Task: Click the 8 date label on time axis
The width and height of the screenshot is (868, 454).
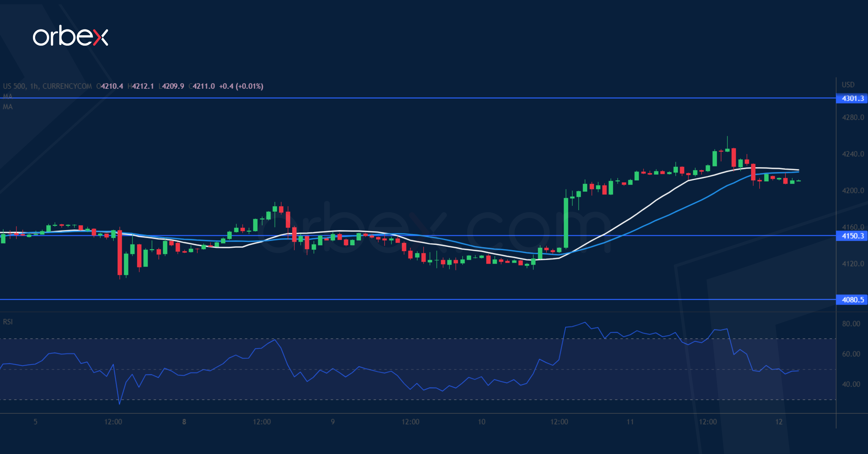Action: tap(184, 422)
